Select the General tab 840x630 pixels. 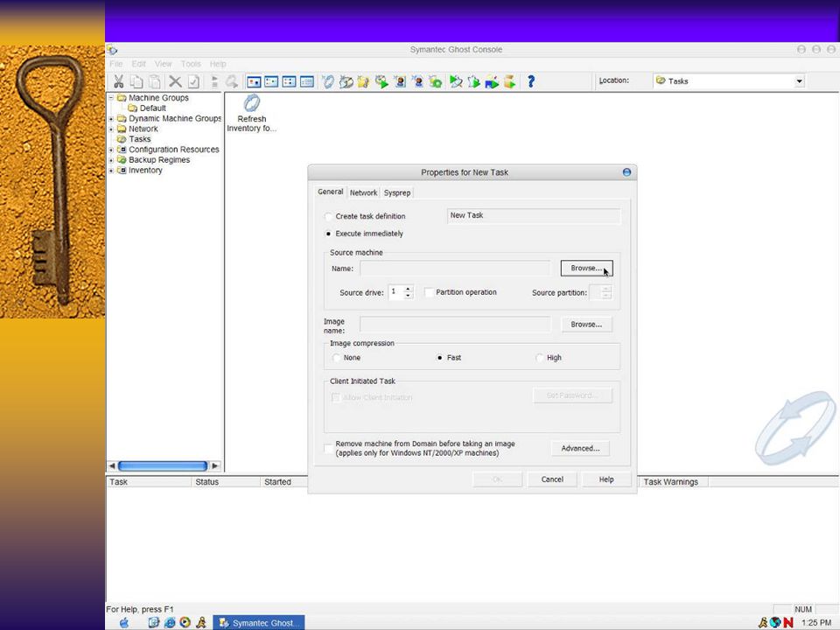point(330,192)
